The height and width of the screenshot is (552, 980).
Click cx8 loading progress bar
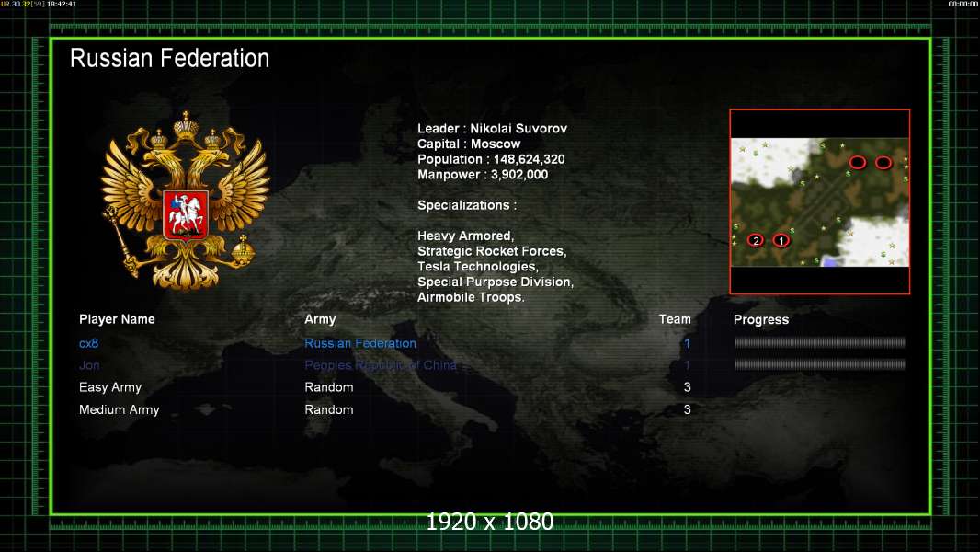(x=820, y=342)
